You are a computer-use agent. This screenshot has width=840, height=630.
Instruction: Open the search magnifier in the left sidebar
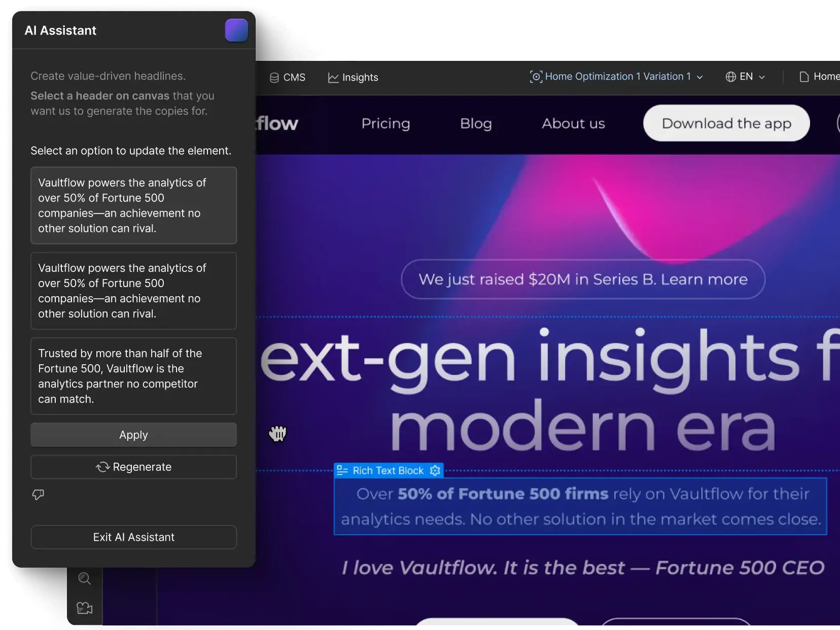coord(84,578)
